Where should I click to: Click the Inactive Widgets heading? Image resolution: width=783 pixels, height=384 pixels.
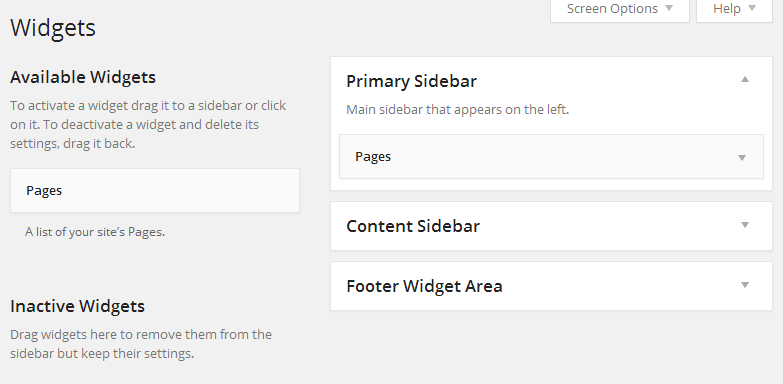coord(77,306)
